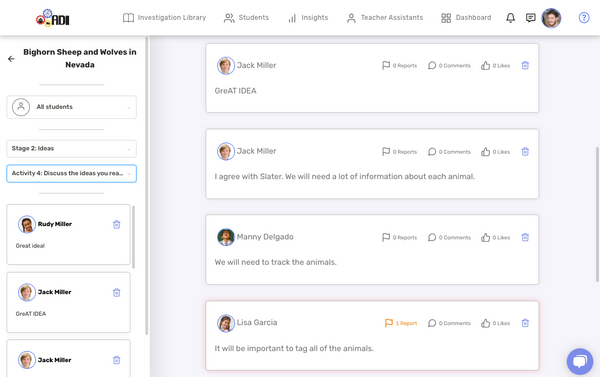Open comments on agree with Slater post
The width and height of the screenshot is (600, 377).
pyautogui.click(x=449, y=152)
